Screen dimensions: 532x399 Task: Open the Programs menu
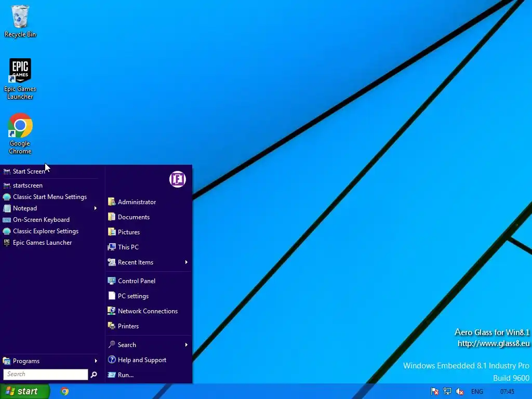pos(50,361)
